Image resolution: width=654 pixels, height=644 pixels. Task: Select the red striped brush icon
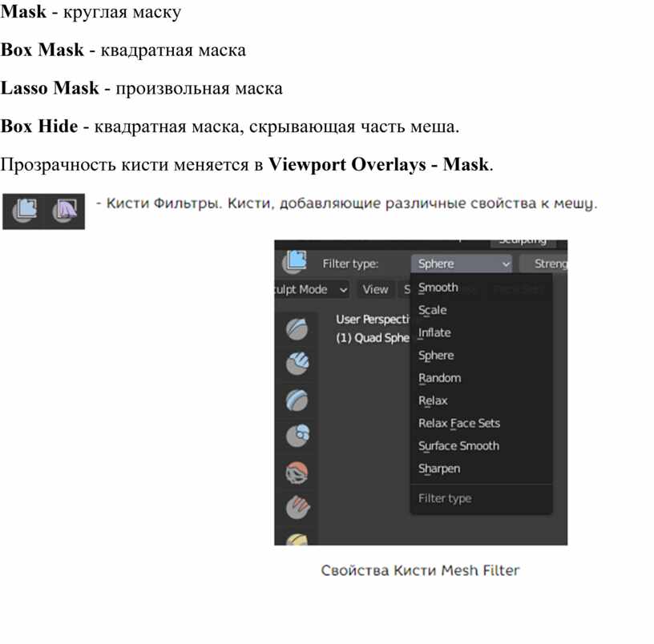298,507
